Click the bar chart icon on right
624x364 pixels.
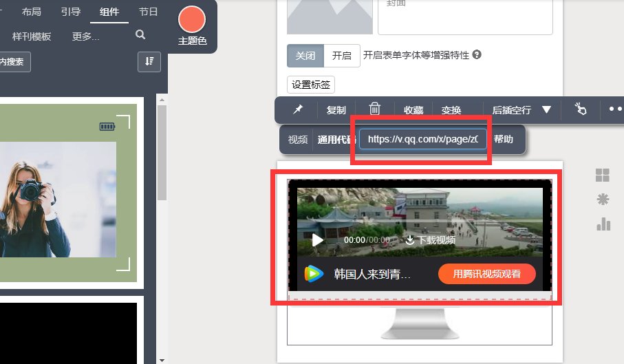click(x=603, y=224)
